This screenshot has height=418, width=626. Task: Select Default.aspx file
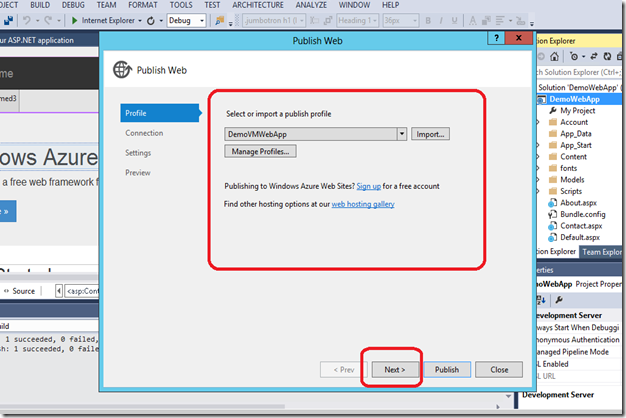580,238
